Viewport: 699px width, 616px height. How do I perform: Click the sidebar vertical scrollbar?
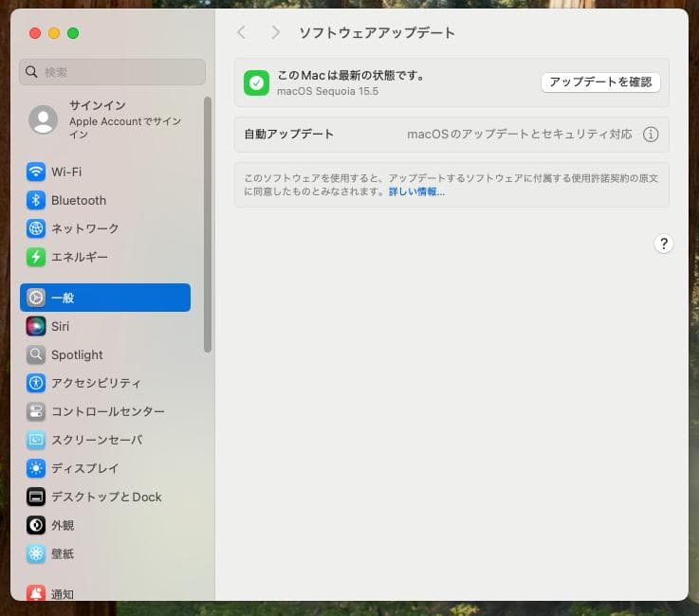coord(208,225)
